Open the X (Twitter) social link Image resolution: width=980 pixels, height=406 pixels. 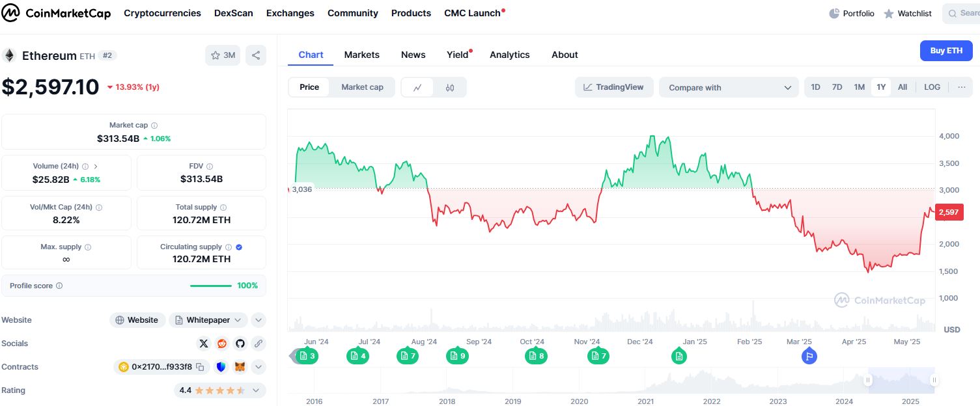click(204, 344)
